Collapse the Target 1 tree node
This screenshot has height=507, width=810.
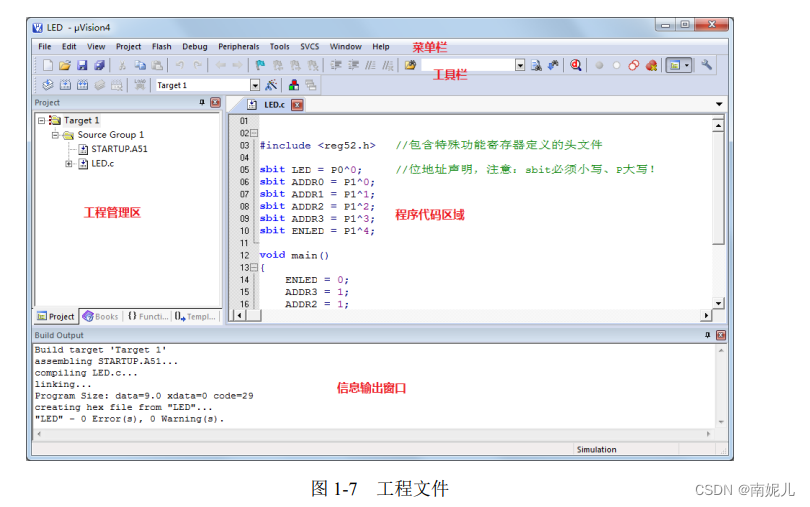tap(41, 120)
